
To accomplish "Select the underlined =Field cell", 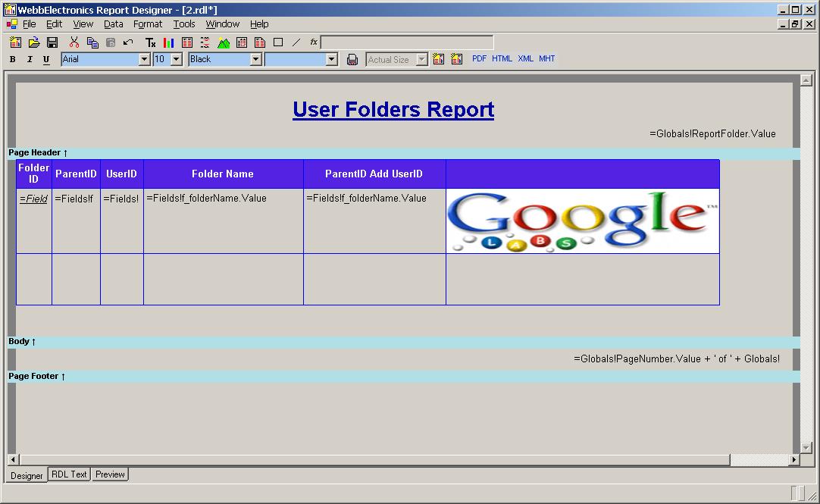I will 34,221.
